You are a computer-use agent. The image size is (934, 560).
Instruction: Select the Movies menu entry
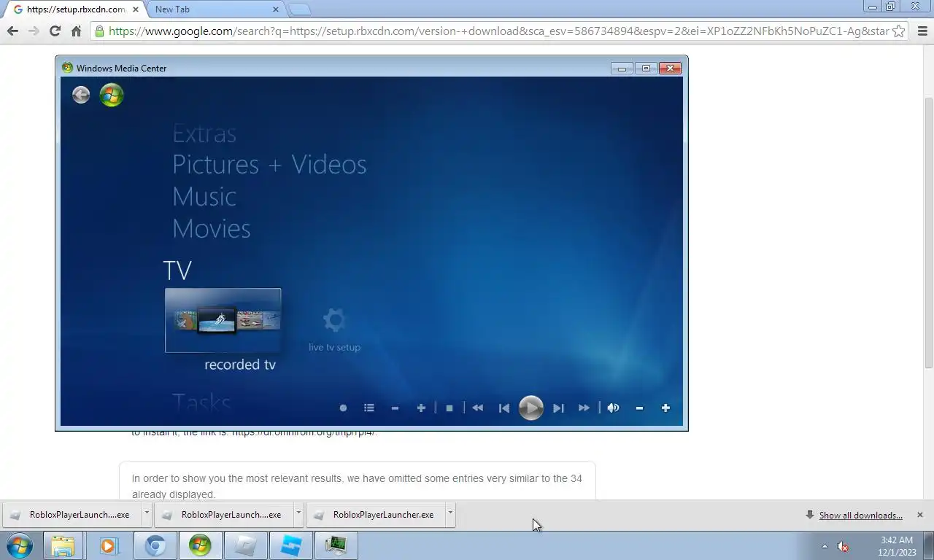[212, 229]
